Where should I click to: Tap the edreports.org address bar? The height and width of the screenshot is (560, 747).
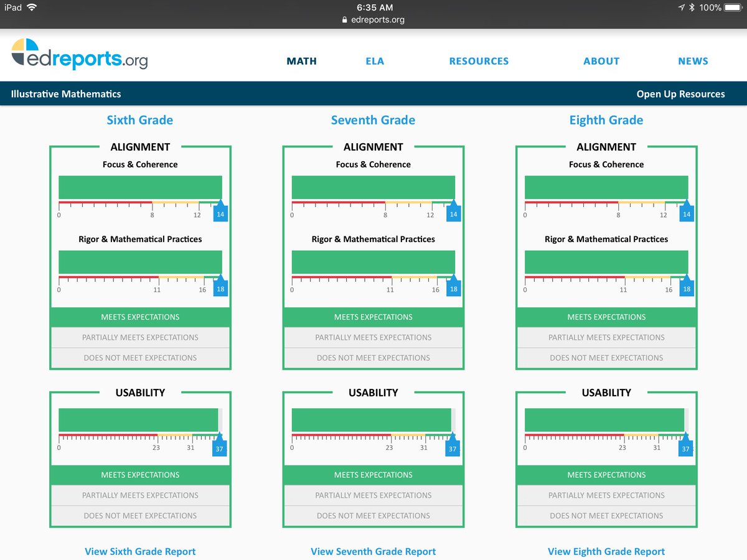pos(374,20)
